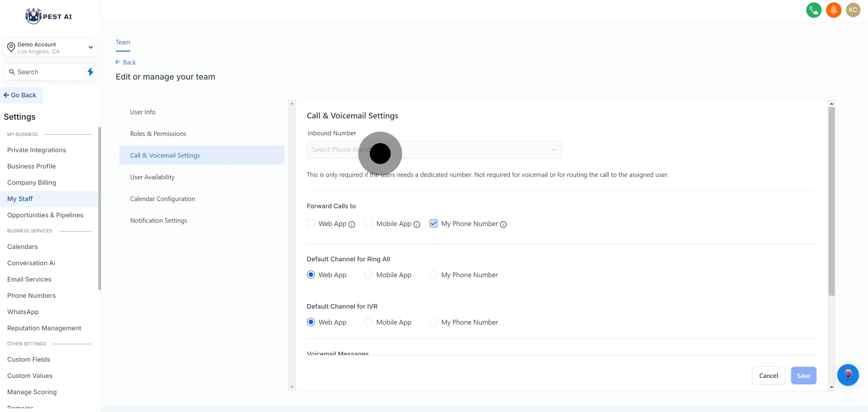Click the Cancel button
This screenshot has height=412, width=868.
pos(768,375)
